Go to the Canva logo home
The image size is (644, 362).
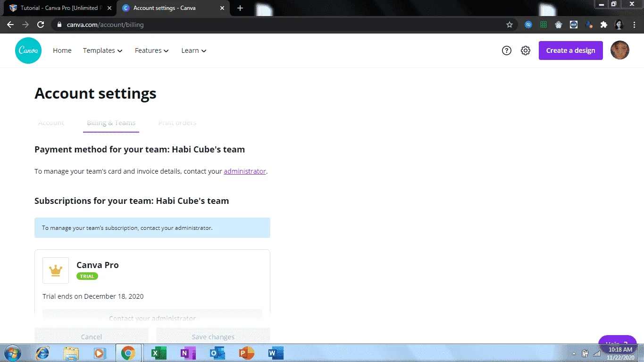coord(28,51)
